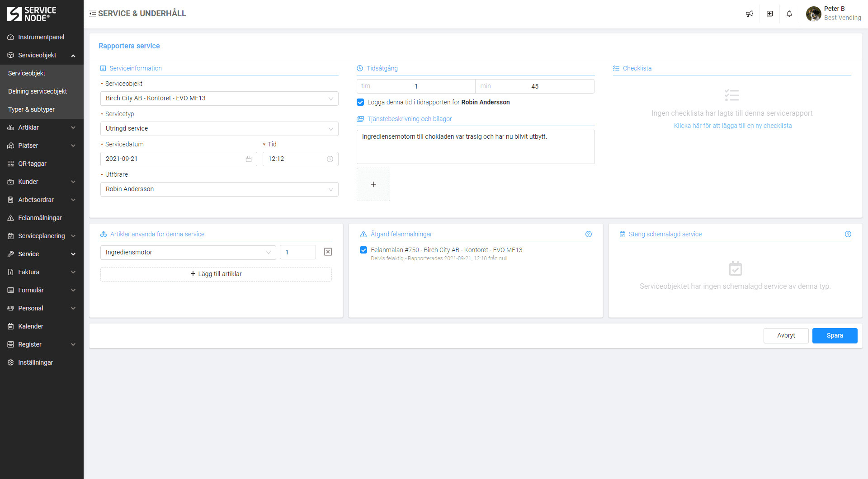Open the Serviceobjekt dropdown
The height and width of the screenshot is (479, 868).
(x=219, y=99)
